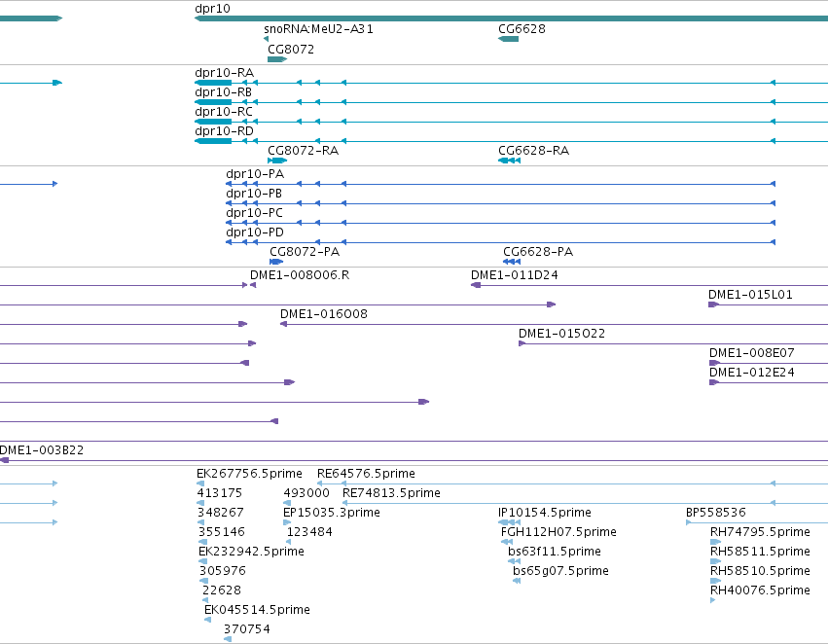Click the 355146 EST label
The width and height of the screenshot is (828, 644).
click(x=222, y=532)
